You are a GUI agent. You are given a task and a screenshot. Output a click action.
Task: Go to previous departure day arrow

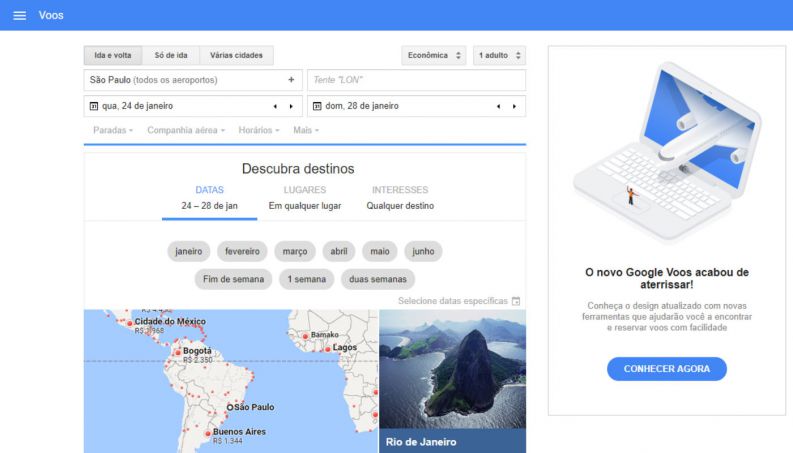pyautogui.click(x=275, y=106)
